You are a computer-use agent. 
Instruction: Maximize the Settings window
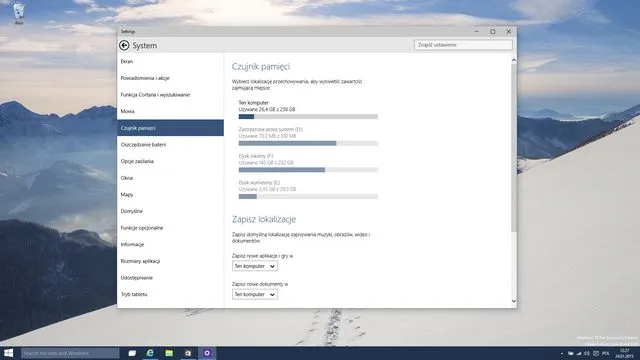493,31
